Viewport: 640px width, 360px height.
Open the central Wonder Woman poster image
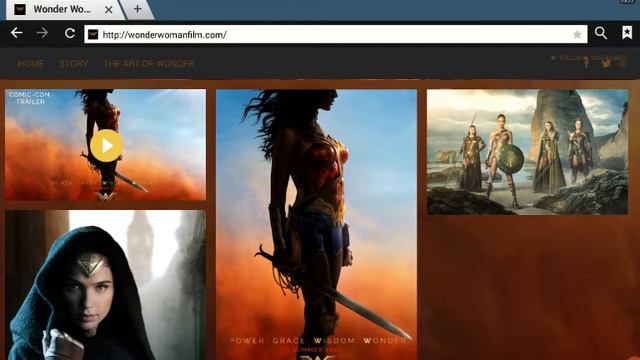point(316,224)
